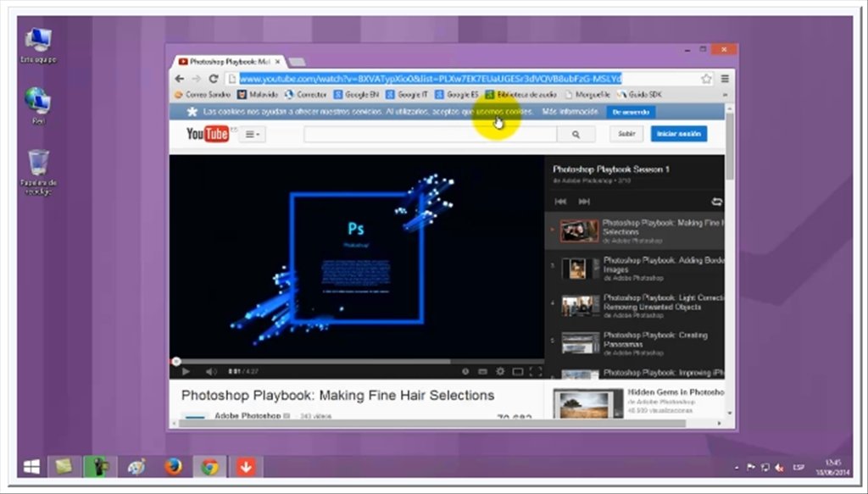Focus the YouTube search field
The height and width of the screenshot is (494, 868).
[x=430, y=134]
